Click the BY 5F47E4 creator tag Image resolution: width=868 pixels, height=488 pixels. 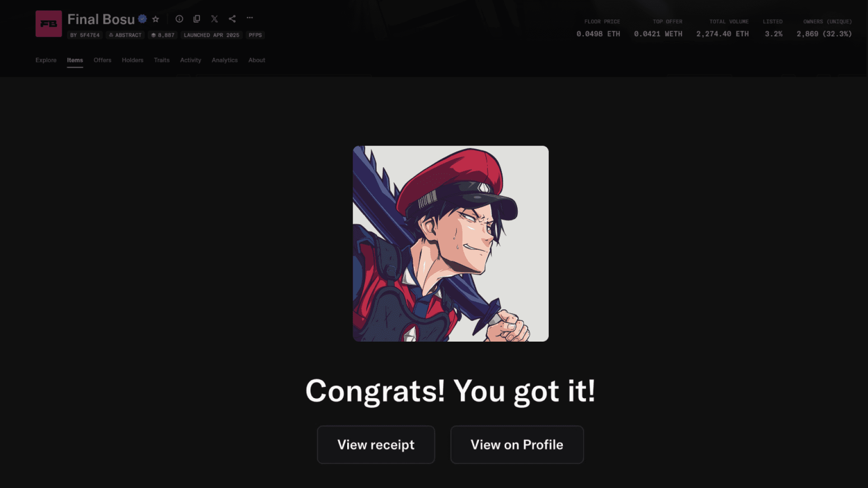(85, 35)
